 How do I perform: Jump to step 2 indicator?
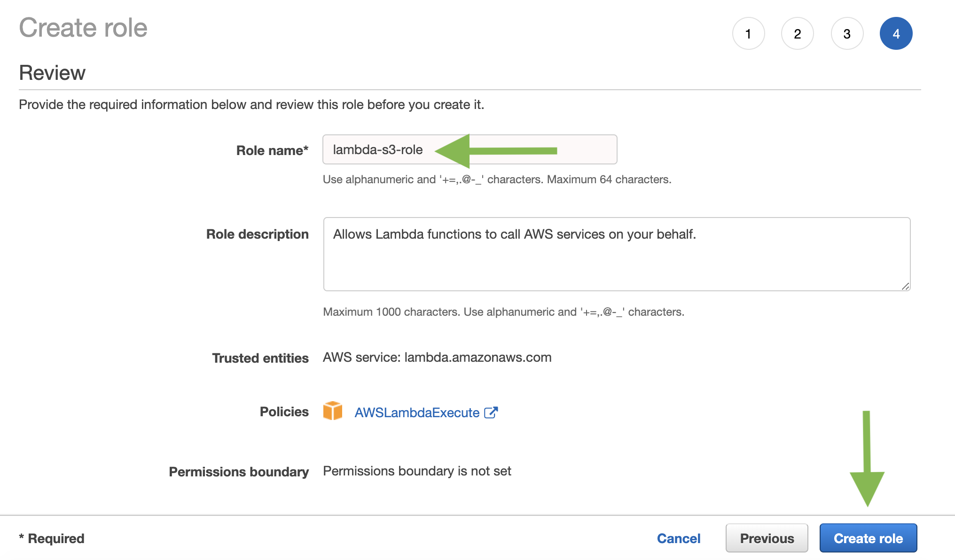798,34
